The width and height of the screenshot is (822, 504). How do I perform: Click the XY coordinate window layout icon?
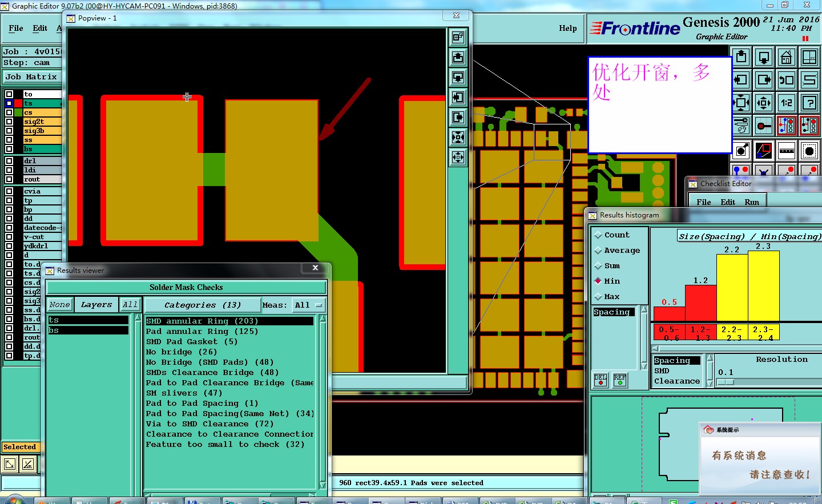[x=809, y=57]
